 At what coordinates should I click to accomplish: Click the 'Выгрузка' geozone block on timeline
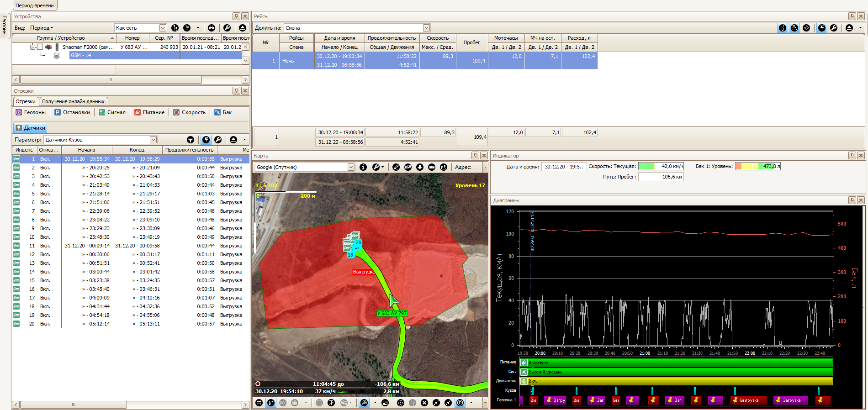(748, 400)
